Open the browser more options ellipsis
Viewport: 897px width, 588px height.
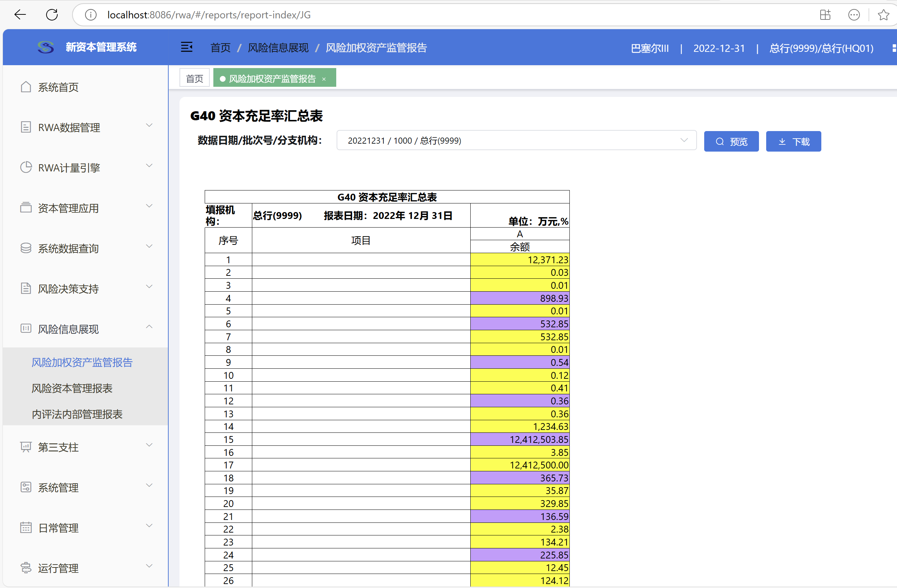point(854,15)
